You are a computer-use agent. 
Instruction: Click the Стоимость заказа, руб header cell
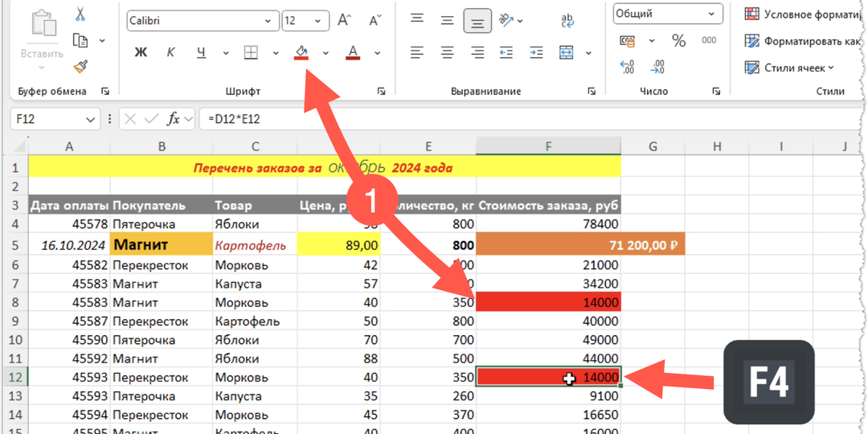click(549, 206)
